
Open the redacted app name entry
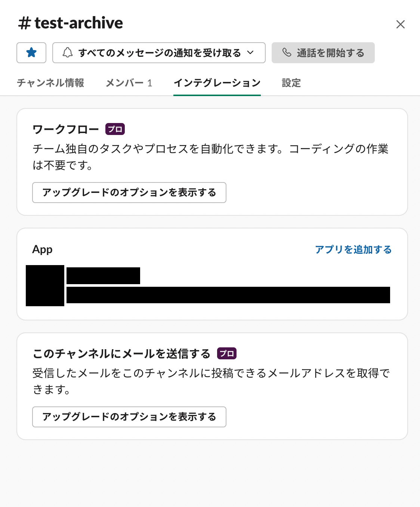pyautogui.click(x=103, y=276)
